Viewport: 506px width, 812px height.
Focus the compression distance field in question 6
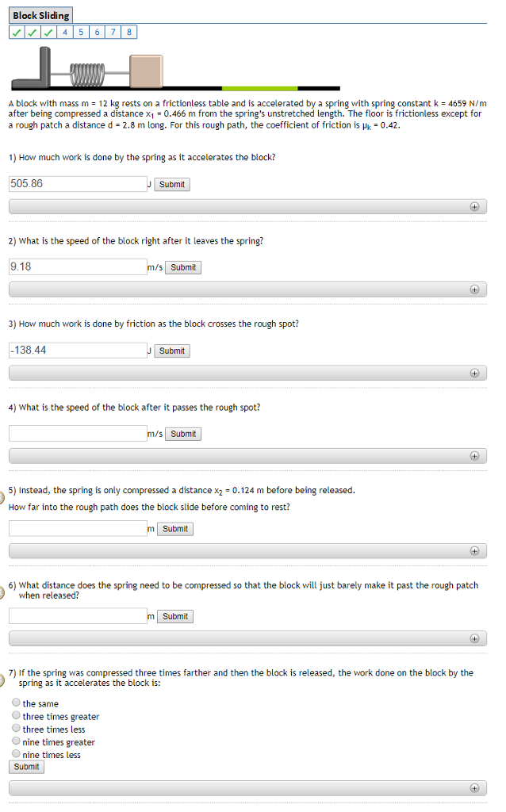[x=77, y=616]
